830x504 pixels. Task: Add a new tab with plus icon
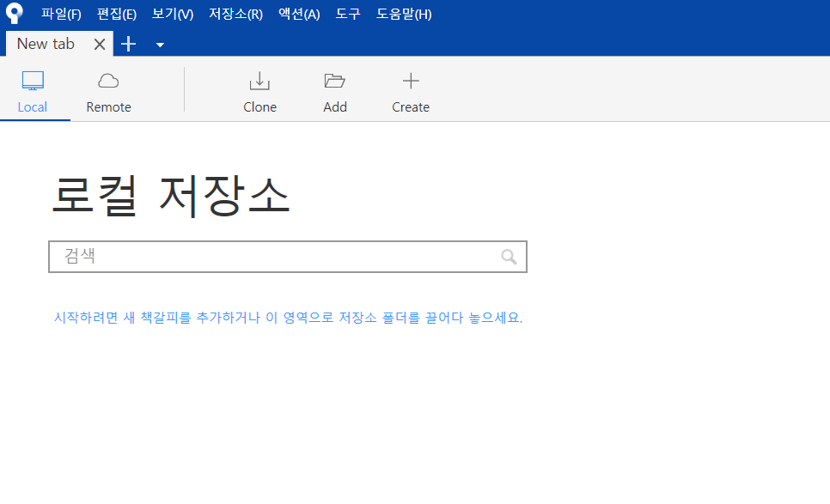(129, 44)
